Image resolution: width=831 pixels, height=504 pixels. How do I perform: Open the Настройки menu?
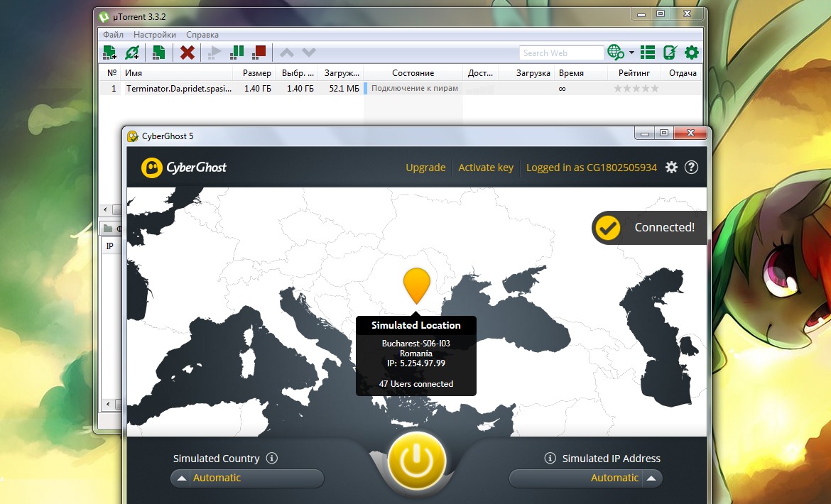(155, 34)
